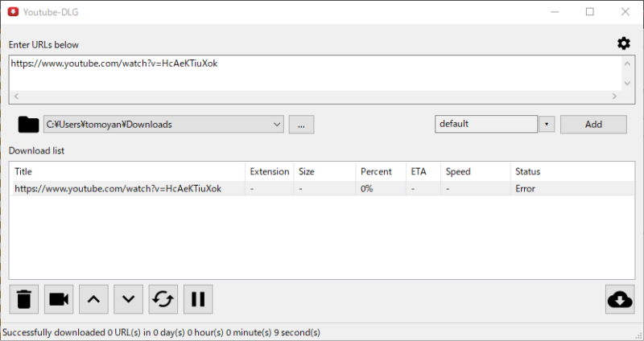Delete the selected item with the trash icon
644x341 pixels.
[24, 299]
